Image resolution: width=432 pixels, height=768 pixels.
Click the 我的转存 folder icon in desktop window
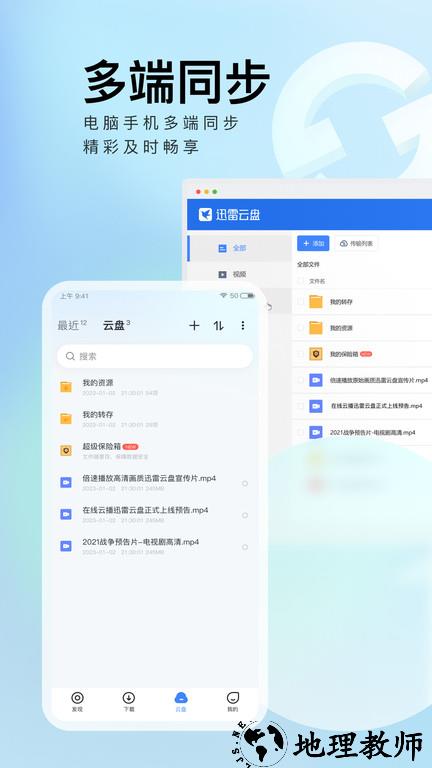[x=316, y=302]
